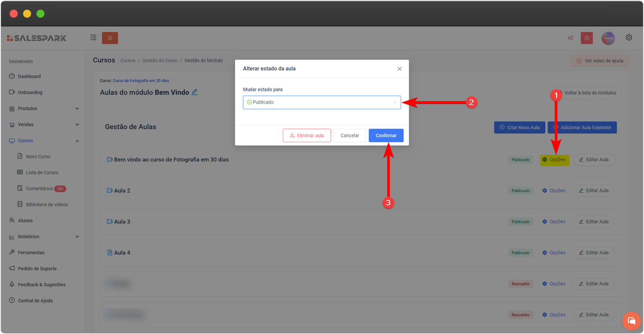
Task: Click the red lock icon button
Action: click(110, 38)
